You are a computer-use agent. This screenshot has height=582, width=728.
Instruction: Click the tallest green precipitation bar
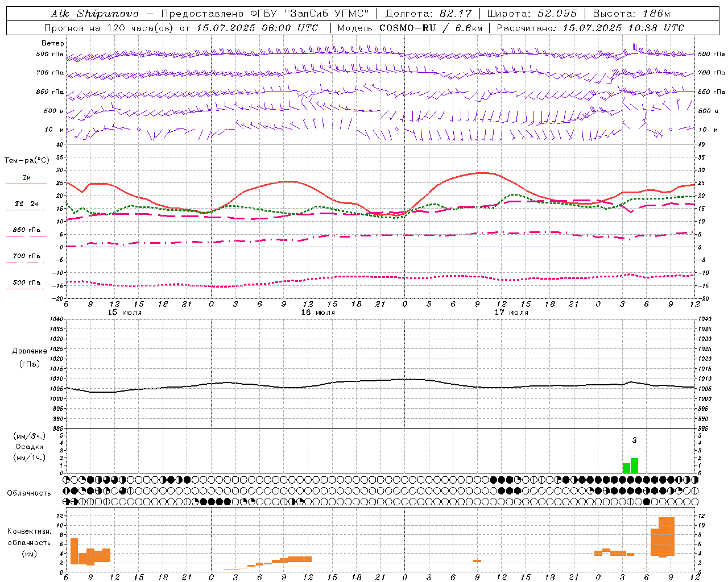pyautogui.click(x=634, y=465)
